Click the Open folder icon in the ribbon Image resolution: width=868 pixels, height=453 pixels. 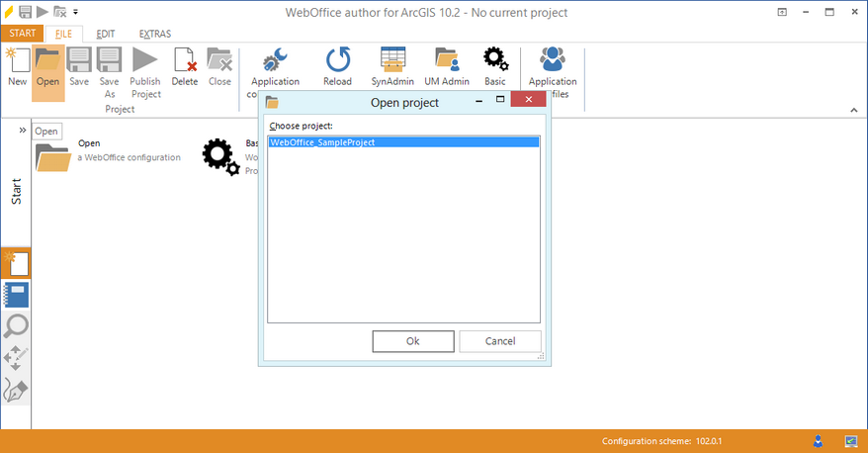(x=47, y=59)
